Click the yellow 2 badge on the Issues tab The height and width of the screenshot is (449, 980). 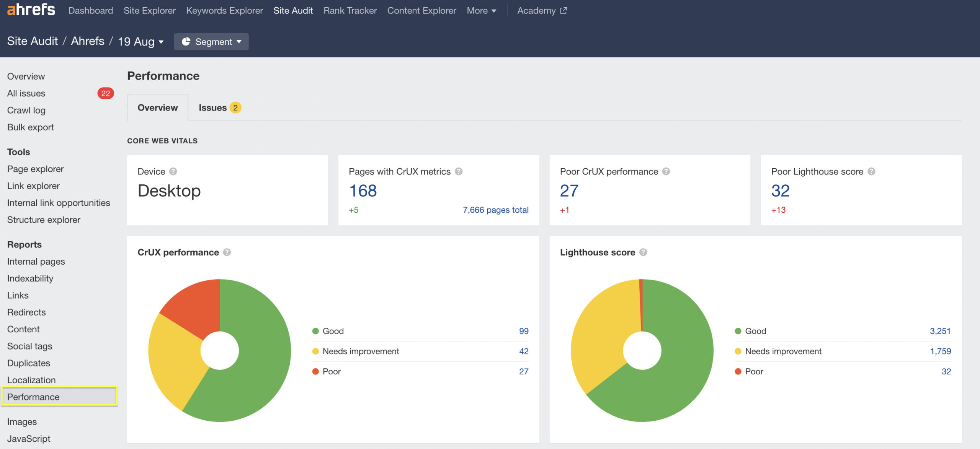tap(235, 107)
